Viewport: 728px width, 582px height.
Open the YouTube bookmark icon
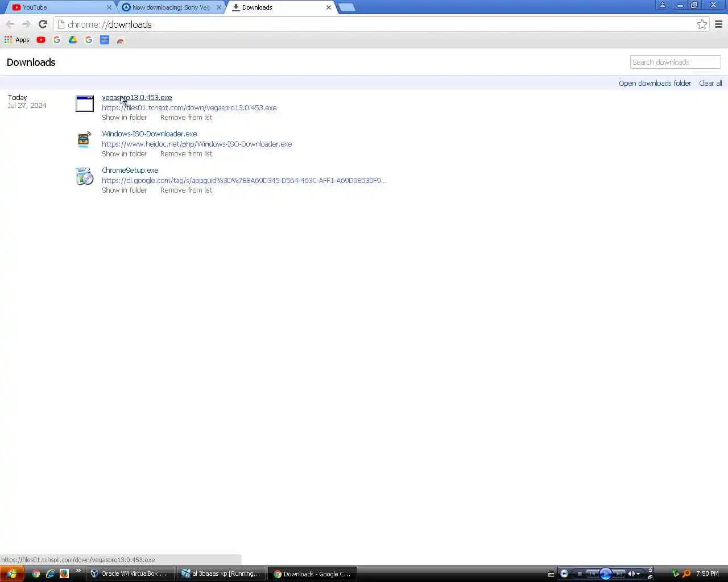coord(41,40)
